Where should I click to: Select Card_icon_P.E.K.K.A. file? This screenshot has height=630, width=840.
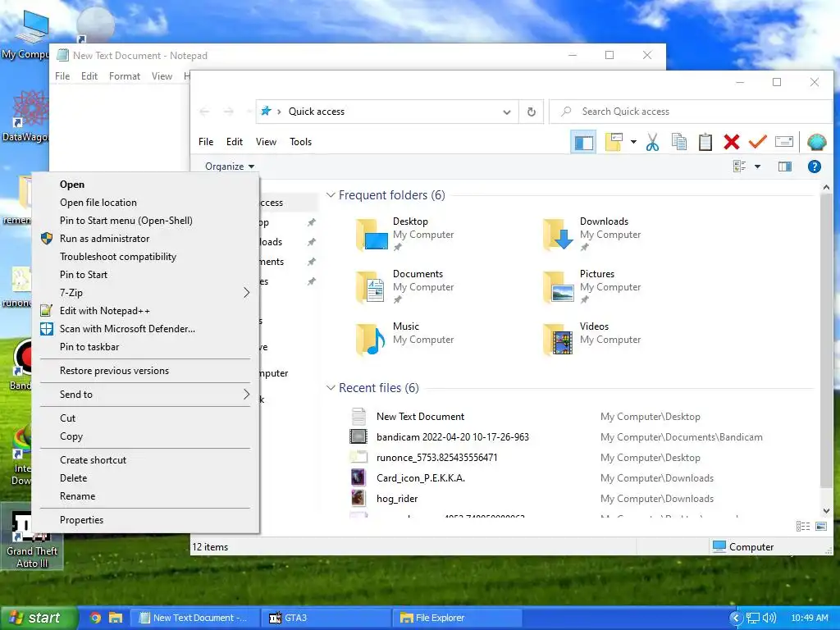pos(421,478)
